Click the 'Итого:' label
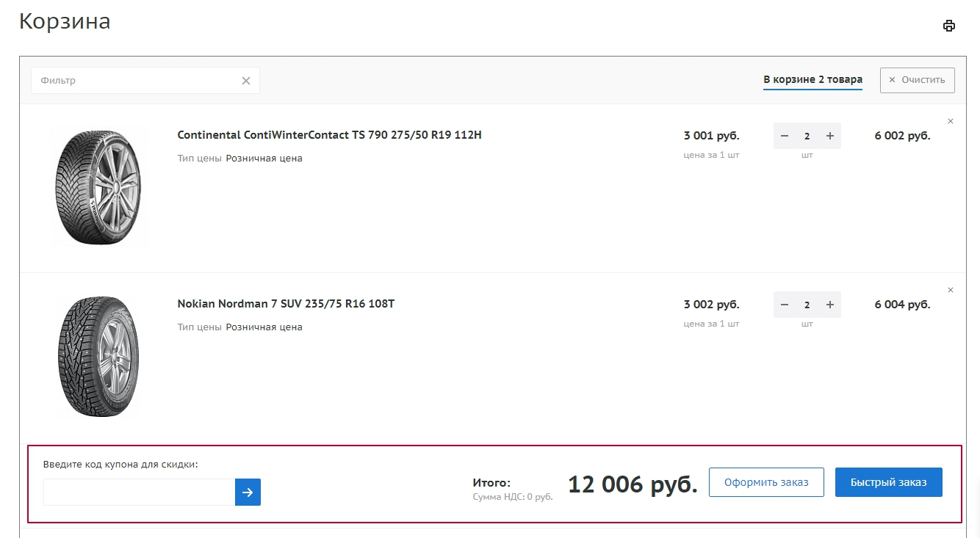Viewport: 980px width, 538px height. (x=491, y=483)
